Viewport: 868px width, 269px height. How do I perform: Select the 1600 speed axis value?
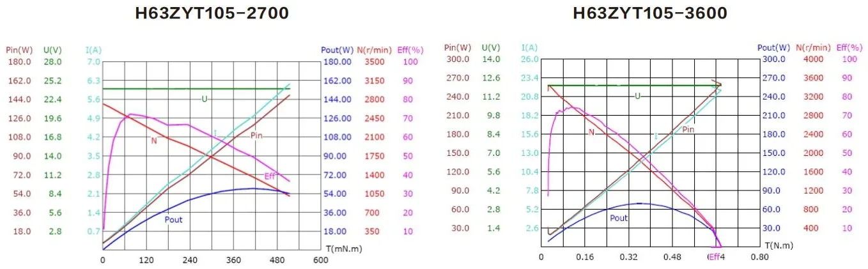812,172
